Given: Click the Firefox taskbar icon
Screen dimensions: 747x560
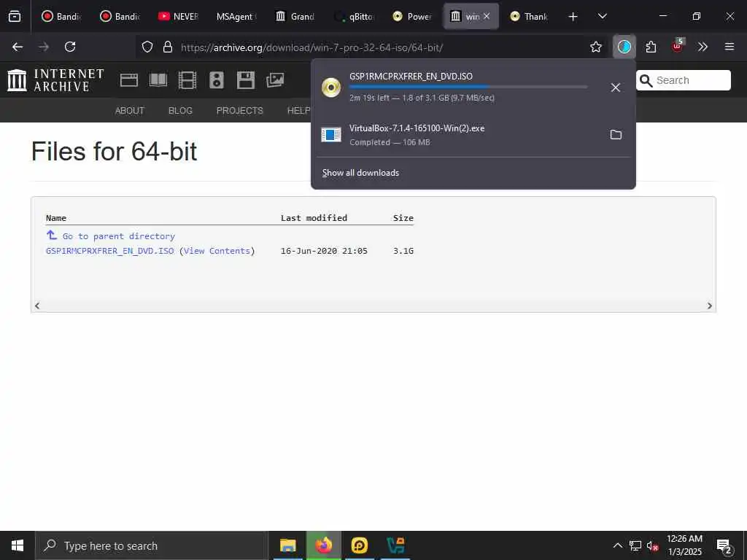Looking at the screenshot, I should [x=323, y=545].
